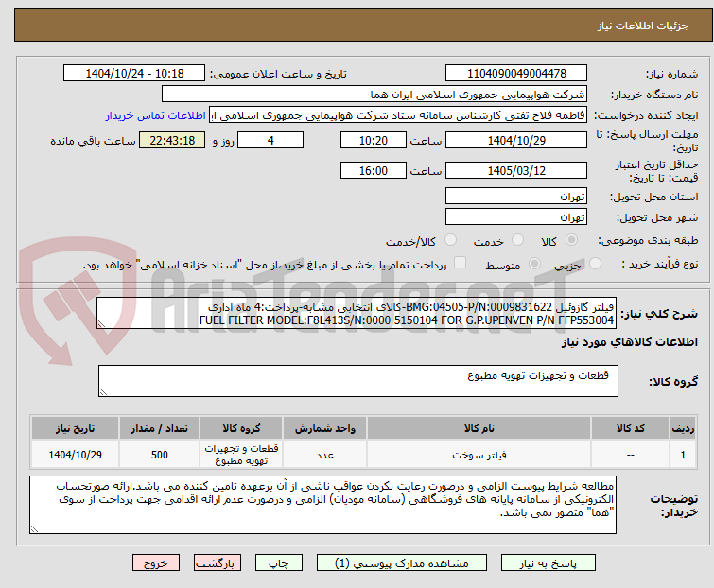714x588 pixels.
Task: Click the 'گروه کالا' textarea 'قطعات و تجهیزات تهویه مطبوع'
Action: [357, 381]
